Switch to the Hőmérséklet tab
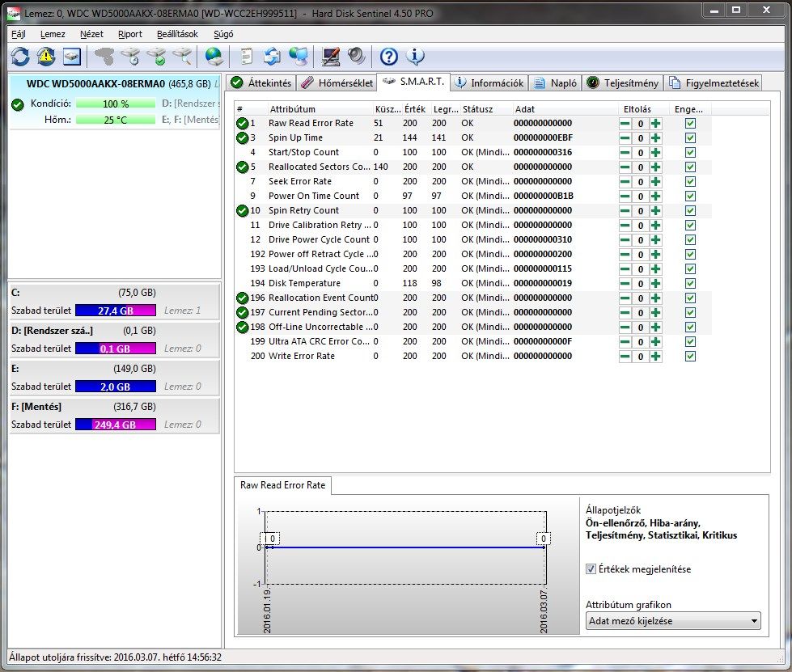 click(x=337, y=82)
